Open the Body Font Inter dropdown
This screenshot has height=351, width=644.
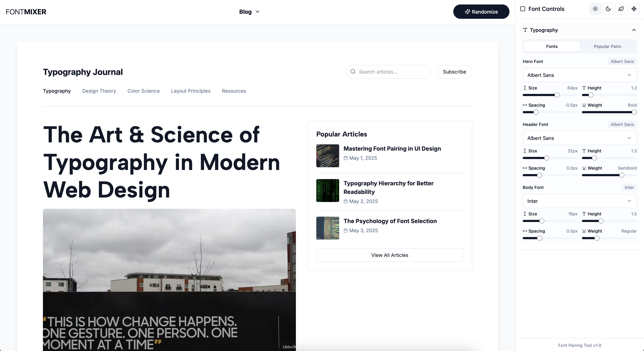coord(579,201)
